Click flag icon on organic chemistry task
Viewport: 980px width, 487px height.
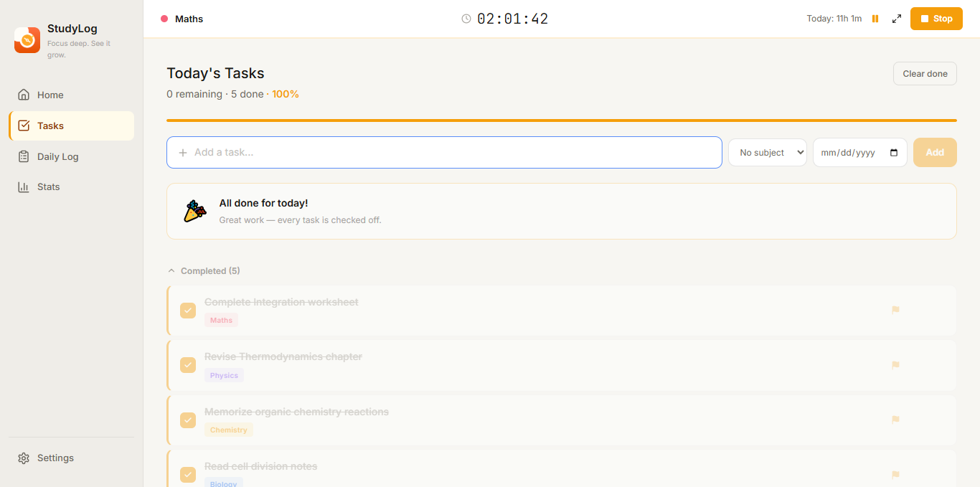(895, 420)
